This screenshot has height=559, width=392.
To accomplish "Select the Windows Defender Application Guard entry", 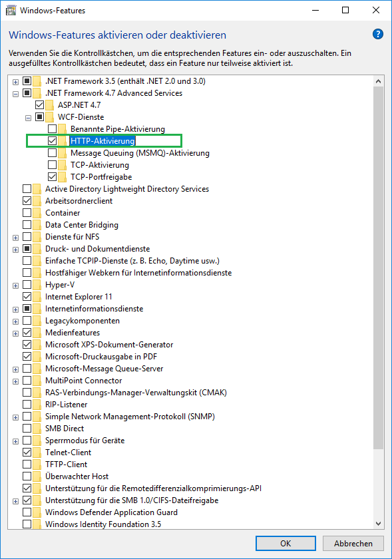I will pyautogui.click(x=111, y=512).
